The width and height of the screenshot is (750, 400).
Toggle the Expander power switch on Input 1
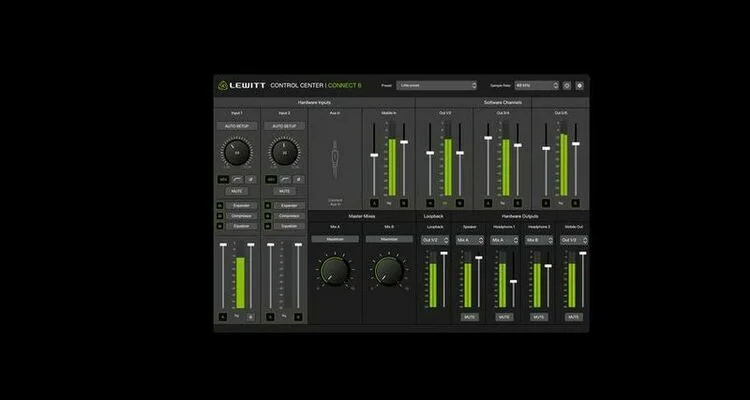click(220, 206)
